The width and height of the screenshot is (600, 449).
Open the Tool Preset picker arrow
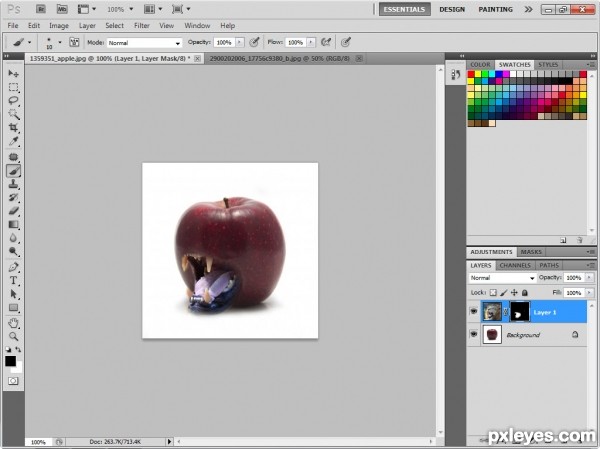29,42
